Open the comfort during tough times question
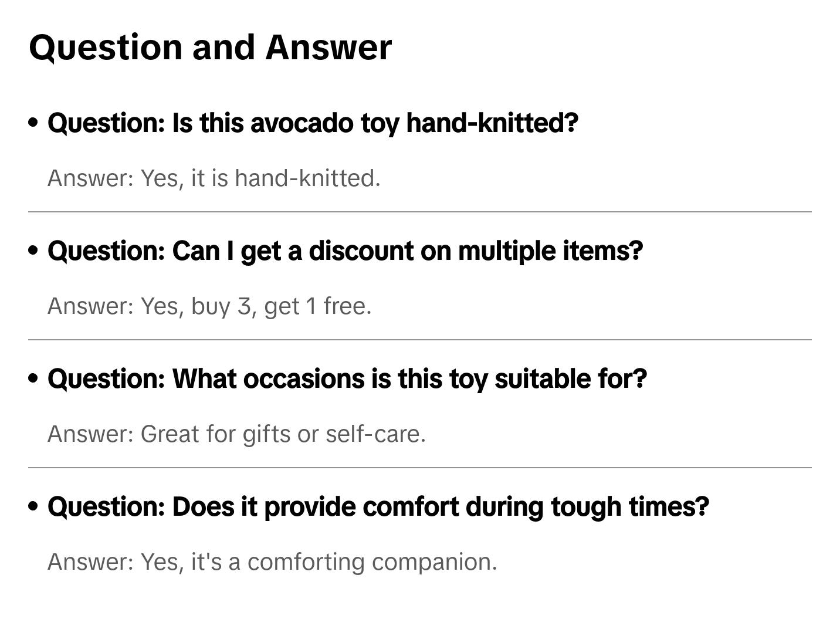Image resolution: width=840 pixels, height=629 pixels. click(378, 507)
